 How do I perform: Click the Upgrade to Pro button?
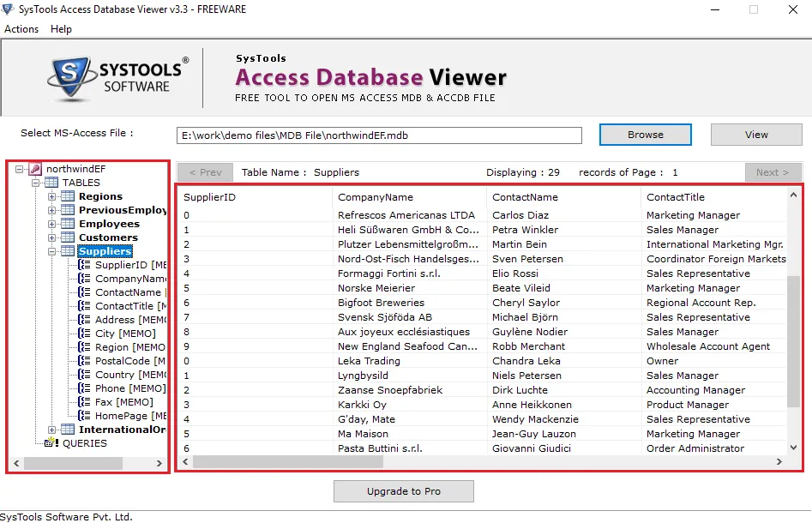[403, 491]
